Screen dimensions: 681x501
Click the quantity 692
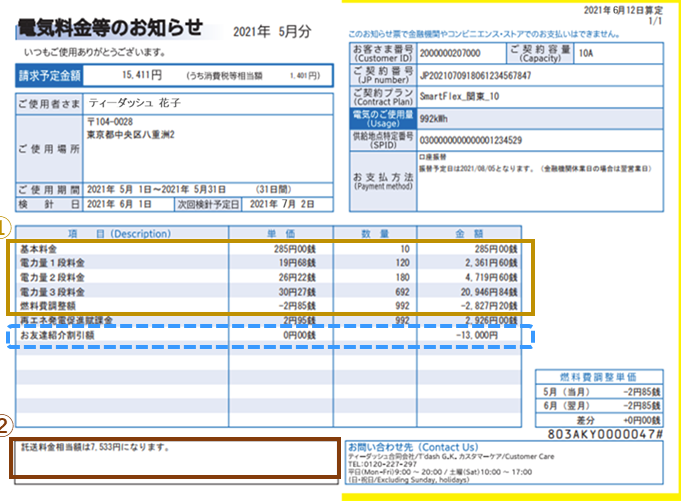coord(403,292)
